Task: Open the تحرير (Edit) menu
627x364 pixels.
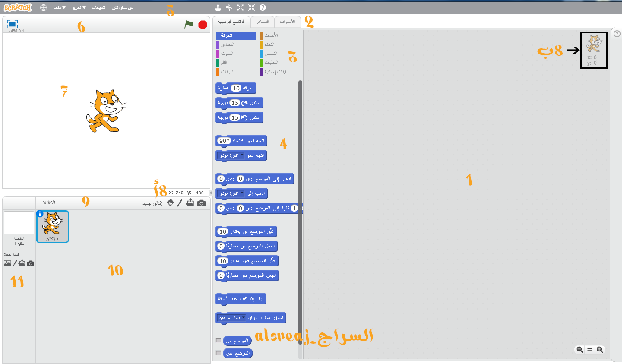Action: pos(79,8)
